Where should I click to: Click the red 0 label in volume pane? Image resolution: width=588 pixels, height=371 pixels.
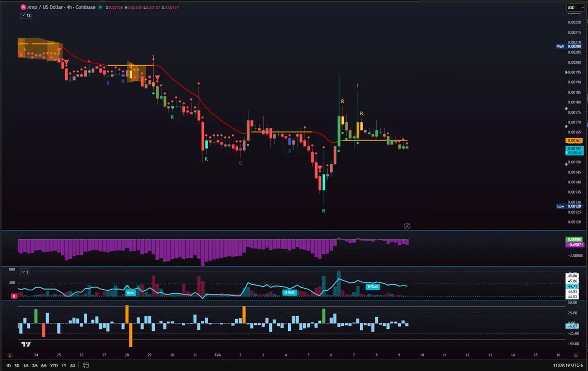tap(14, 296)
